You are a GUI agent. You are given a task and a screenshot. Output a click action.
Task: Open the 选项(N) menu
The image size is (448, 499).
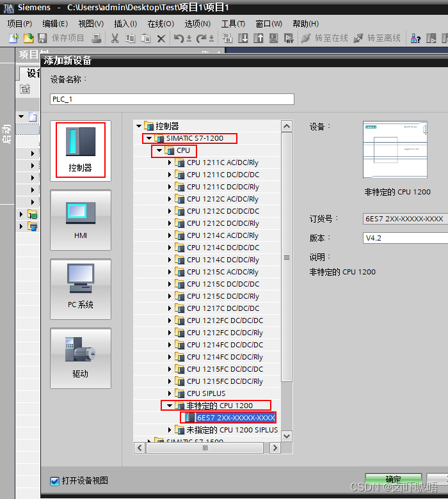pos(197,24)
